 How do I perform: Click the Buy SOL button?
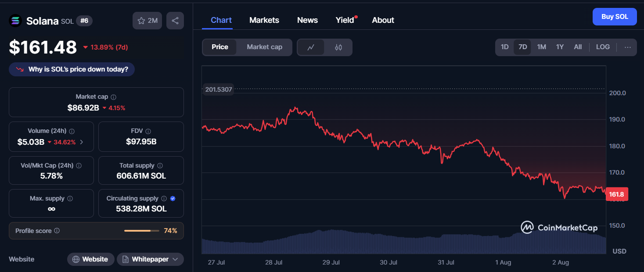click(x=615, y=17)
